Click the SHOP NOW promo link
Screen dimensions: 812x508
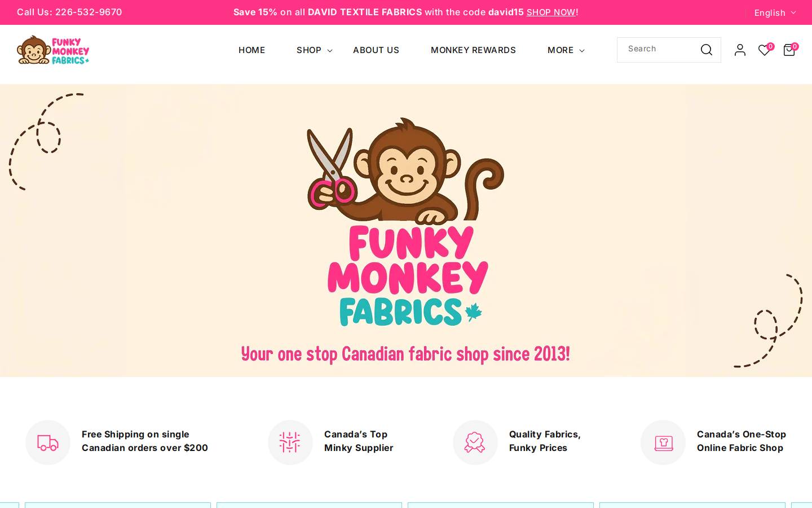point(551,12)
